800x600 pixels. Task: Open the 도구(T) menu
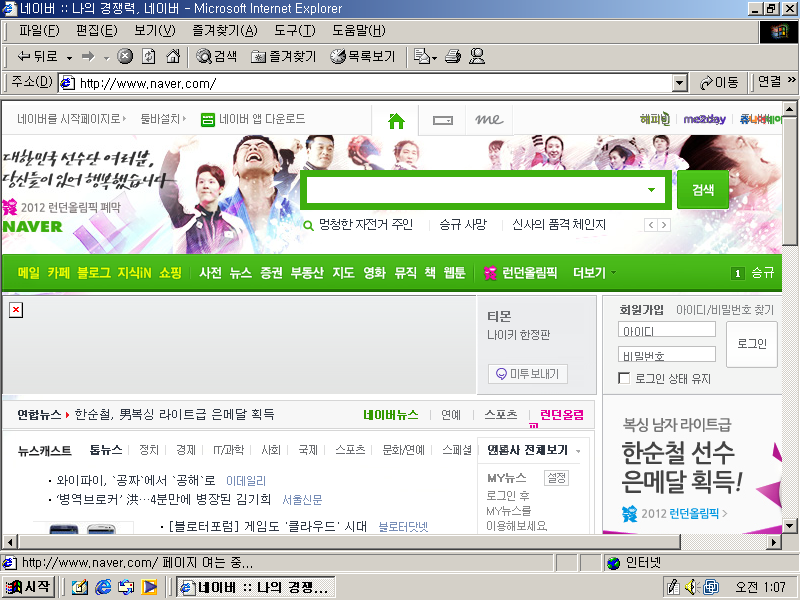click(x=295, y=31)
